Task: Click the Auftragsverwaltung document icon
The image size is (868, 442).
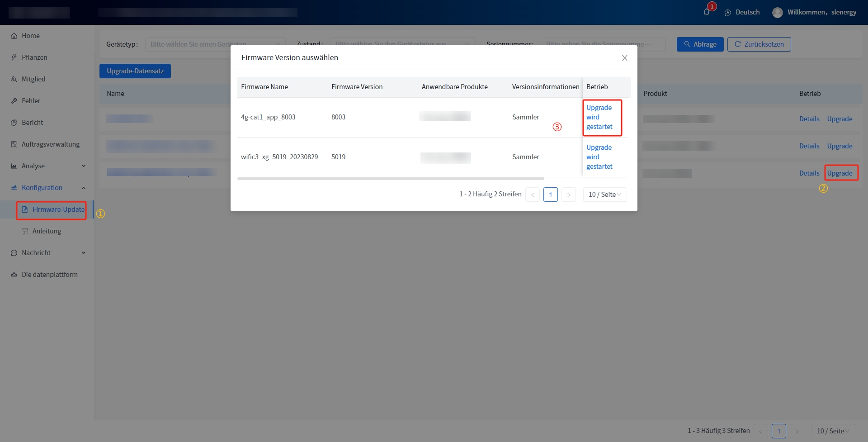Action: [x=14, y=144]
